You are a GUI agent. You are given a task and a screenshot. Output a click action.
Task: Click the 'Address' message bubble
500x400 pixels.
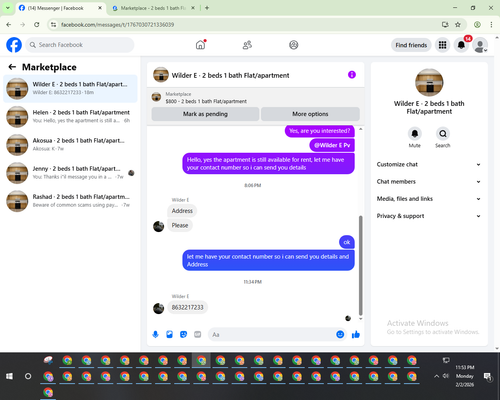[x=182, y=211]
